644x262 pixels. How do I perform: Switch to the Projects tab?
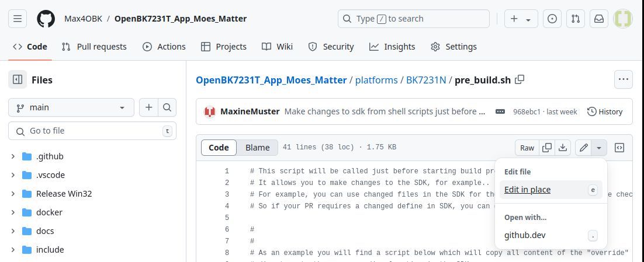[x=224, y=47]
